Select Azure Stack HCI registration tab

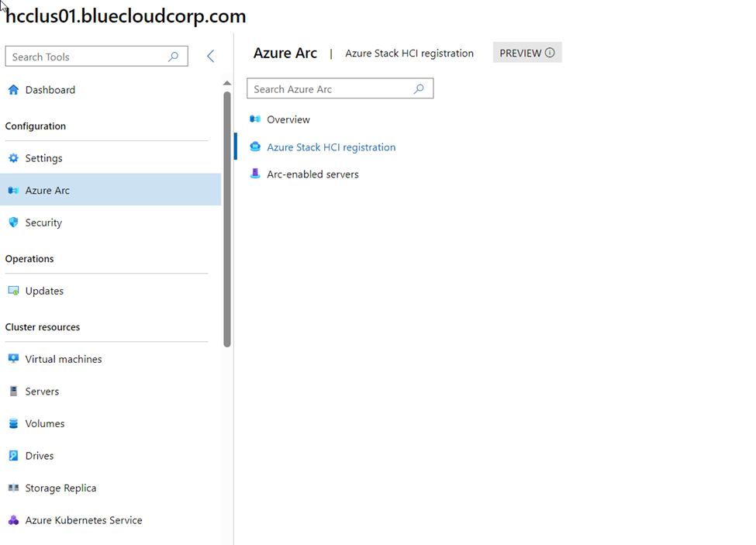(331, 147)
